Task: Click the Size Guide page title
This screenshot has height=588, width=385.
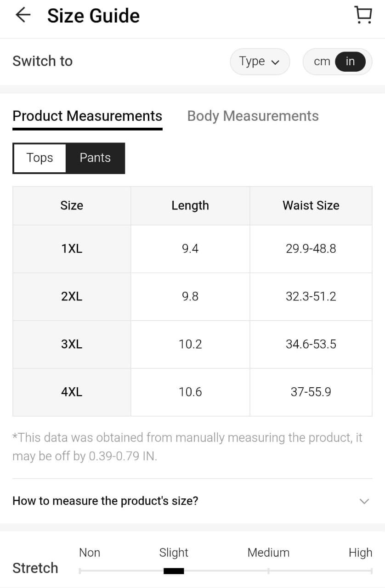Action: (93, 16)
